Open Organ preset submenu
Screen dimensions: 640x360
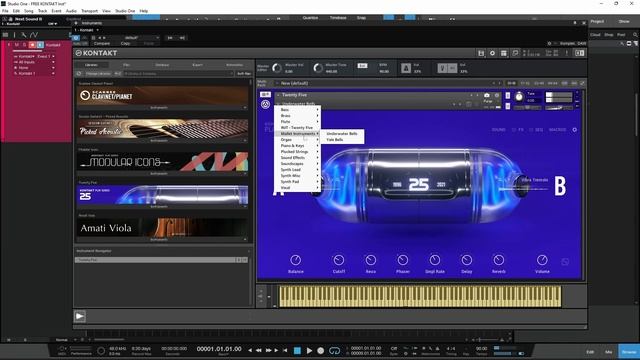pos(299,140)
